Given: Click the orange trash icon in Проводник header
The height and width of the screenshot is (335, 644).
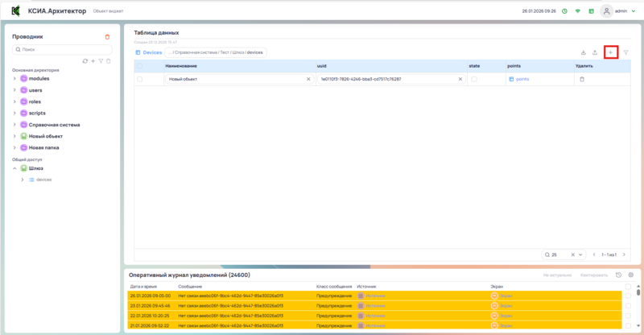Looking at the screenshot, I should [x=108, y=37].
